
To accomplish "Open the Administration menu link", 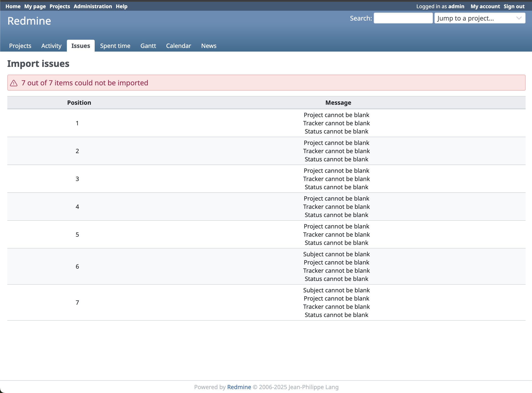I will [93, 6].
